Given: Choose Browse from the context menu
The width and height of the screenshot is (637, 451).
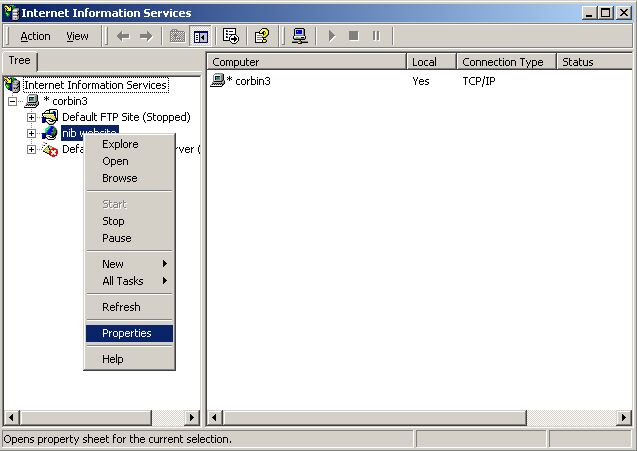Looking at the screenshot, I should (x=129, y=178).
